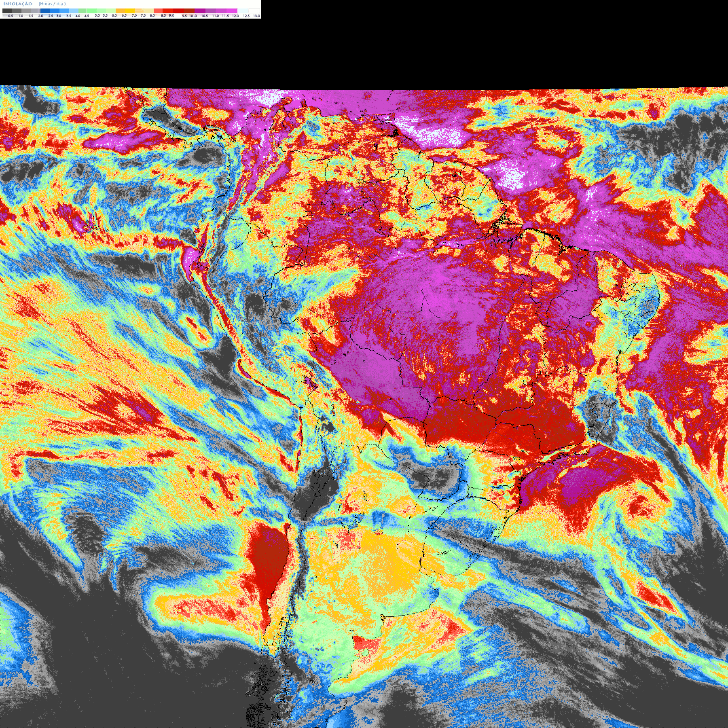This screenshot has width=728, height=728.
Task: Pick the orange swatch above 6.5
Action: pyautogui.click(x=120, y=11)
